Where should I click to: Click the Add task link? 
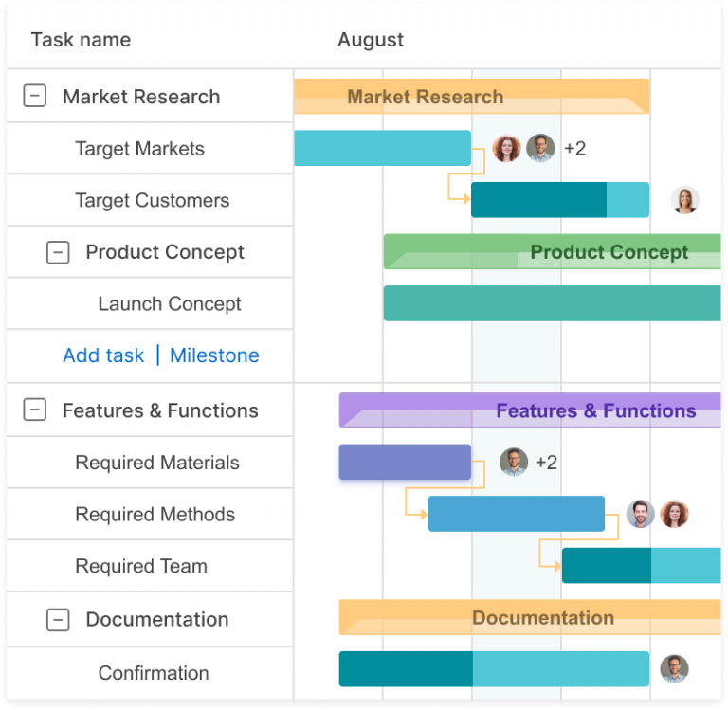pos(103,355)
